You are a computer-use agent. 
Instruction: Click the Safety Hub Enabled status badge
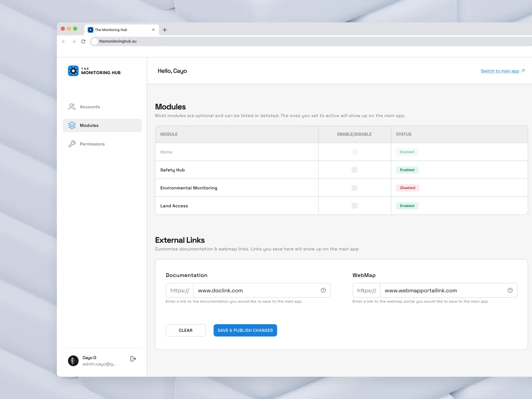pyautogui.click(x=407, y=170)
